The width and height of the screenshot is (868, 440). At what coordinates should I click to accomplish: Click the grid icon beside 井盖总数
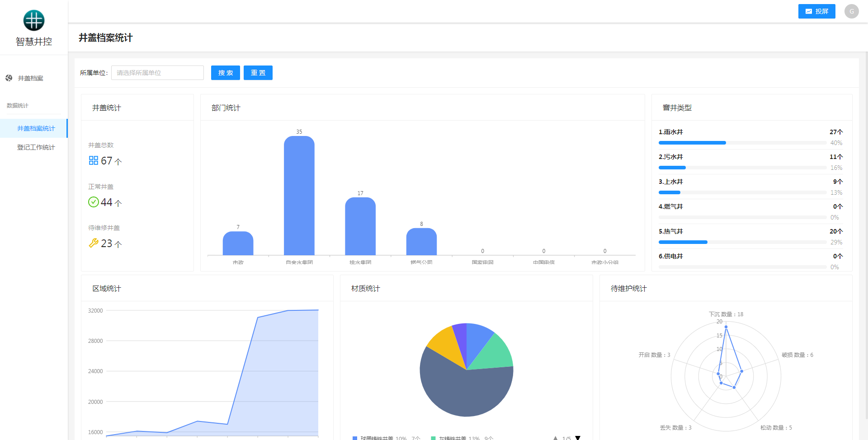[x=94, y=160]
